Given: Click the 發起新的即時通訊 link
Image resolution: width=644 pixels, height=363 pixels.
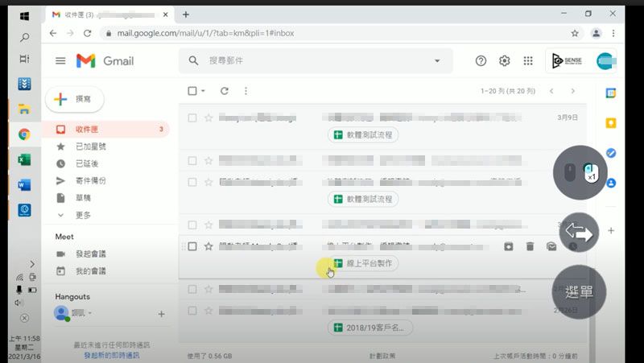Looking at the screenshot, I should point(111,355).
